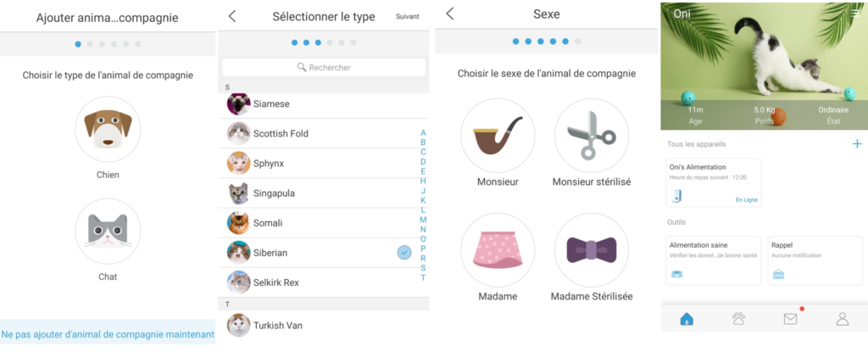Viewport: 868px width, 352px height.
Task: Choose the Monsieur stérilisé scissors icon
Action: pyautogui.click(x=592, y=136)
